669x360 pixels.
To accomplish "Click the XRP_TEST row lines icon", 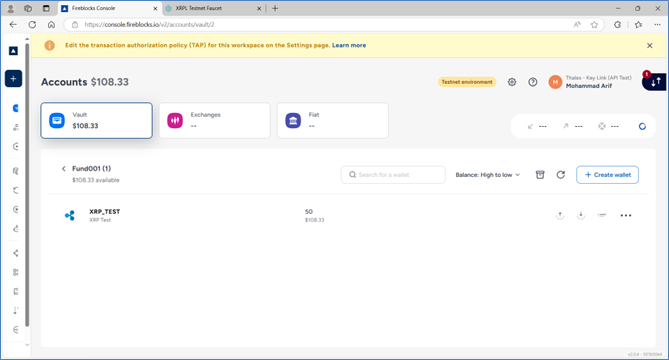I will coord(602,215).
